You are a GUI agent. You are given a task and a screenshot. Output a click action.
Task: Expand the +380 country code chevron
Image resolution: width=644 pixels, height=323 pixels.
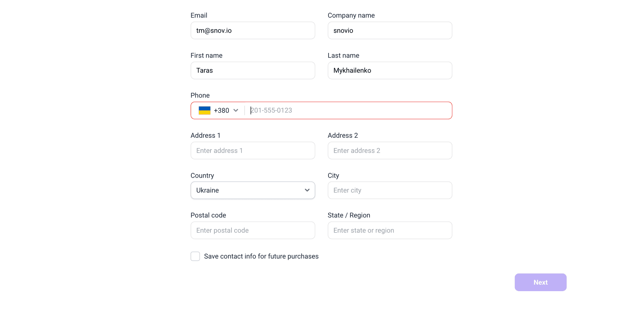236,110
